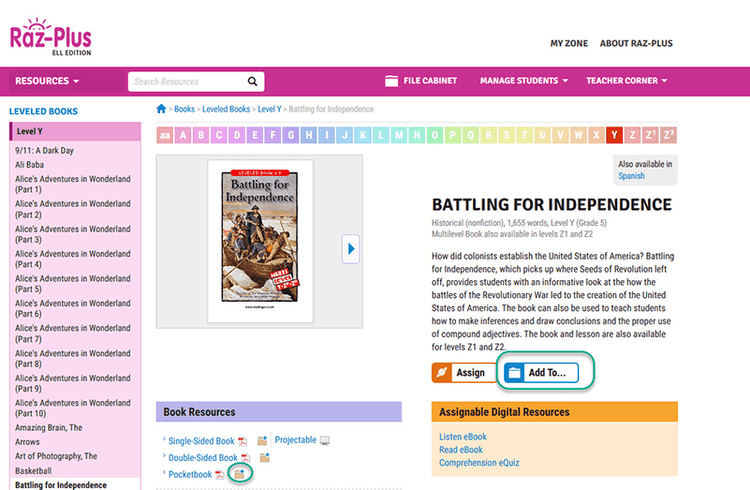Open Manage Students menu
This screenshot has width=750, height=490.
(x=524, y=81)
